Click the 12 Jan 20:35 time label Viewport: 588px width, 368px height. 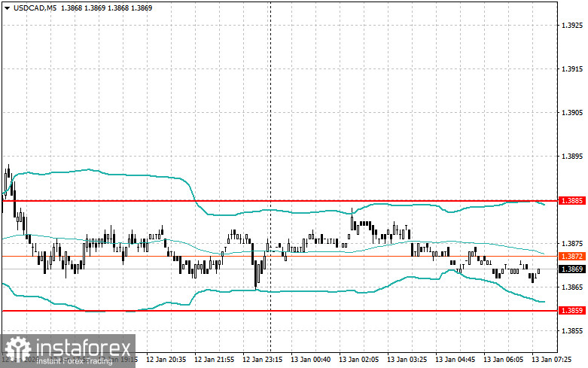coord(166,360)
